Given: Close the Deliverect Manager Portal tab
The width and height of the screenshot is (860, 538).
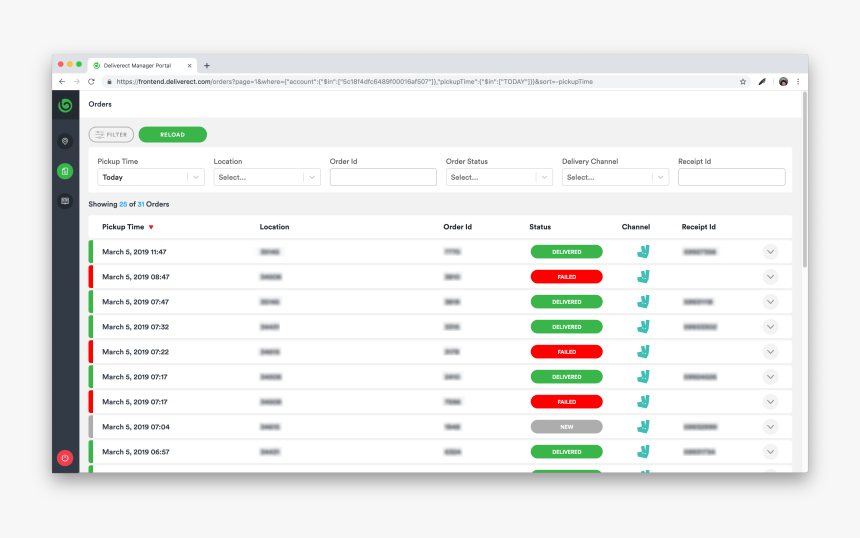Looking at the screenshot, I should coord(189,66).
